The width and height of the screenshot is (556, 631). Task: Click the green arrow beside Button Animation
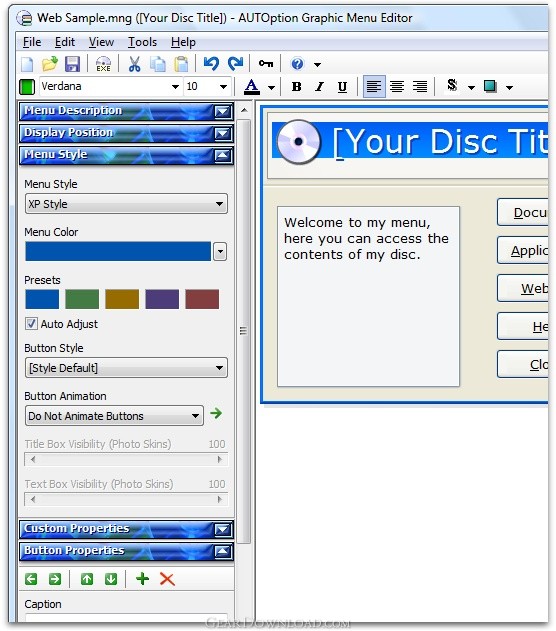(x=216, y=413)
